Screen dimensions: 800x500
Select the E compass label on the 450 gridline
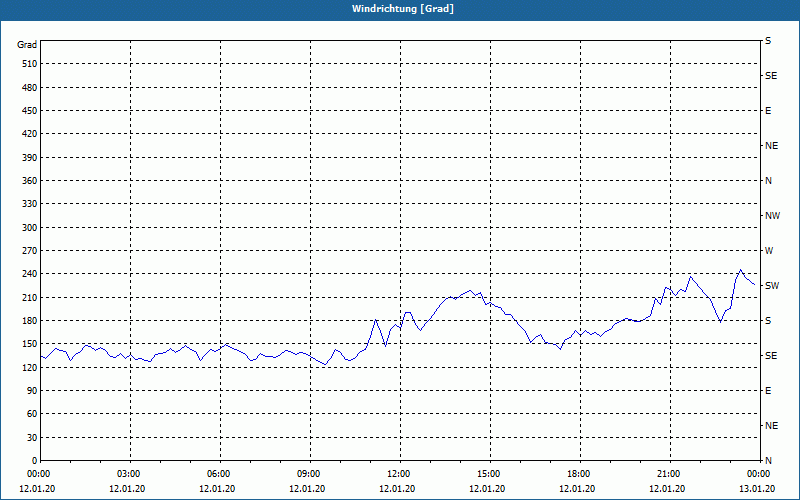click(x=768, y=111)
